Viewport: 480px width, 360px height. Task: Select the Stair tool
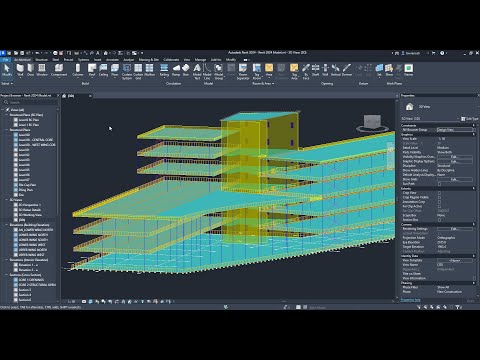[x=186, y=70]
